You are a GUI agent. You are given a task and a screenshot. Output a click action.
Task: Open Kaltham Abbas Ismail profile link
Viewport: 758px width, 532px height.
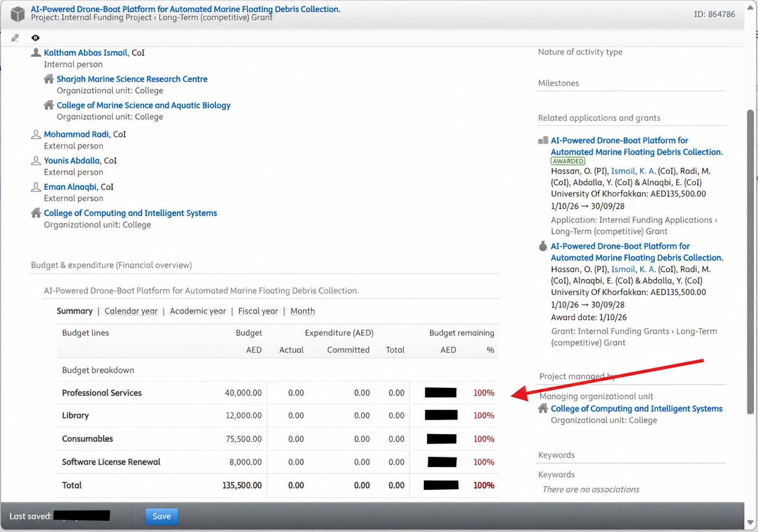[86, 53]
